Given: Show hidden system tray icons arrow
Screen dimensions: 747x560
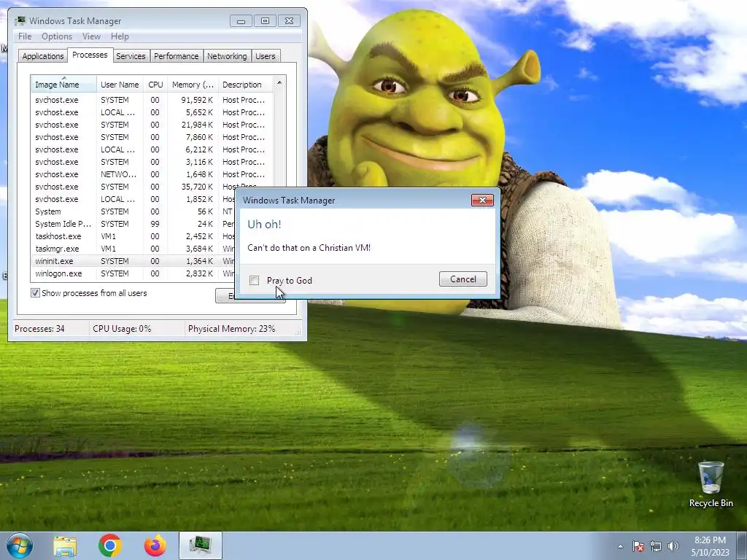Looking at the screenshot, I should (x=620, y=546).
